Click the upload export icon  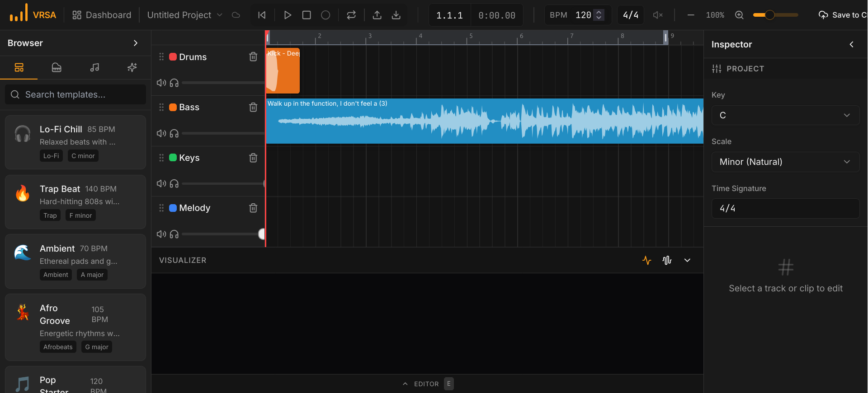tap(377, 15)
